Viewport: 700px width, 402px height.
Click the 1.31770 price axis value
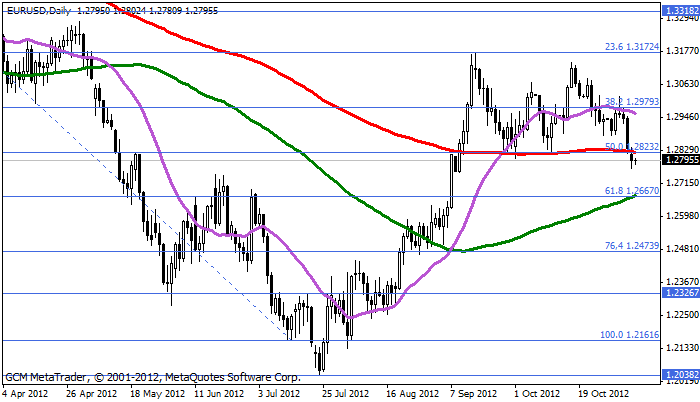682,51
